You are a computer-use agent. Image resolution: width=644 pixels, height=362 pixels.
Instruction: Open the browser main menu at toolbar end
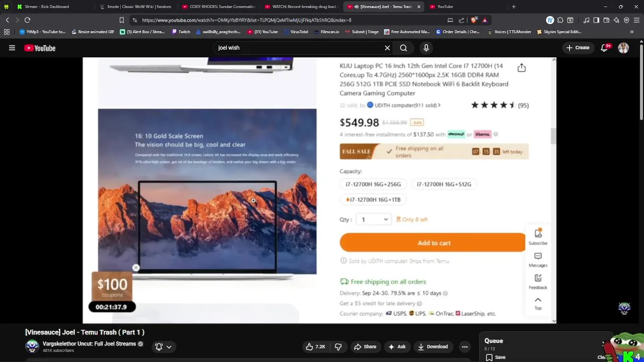(x=636, y=20)
